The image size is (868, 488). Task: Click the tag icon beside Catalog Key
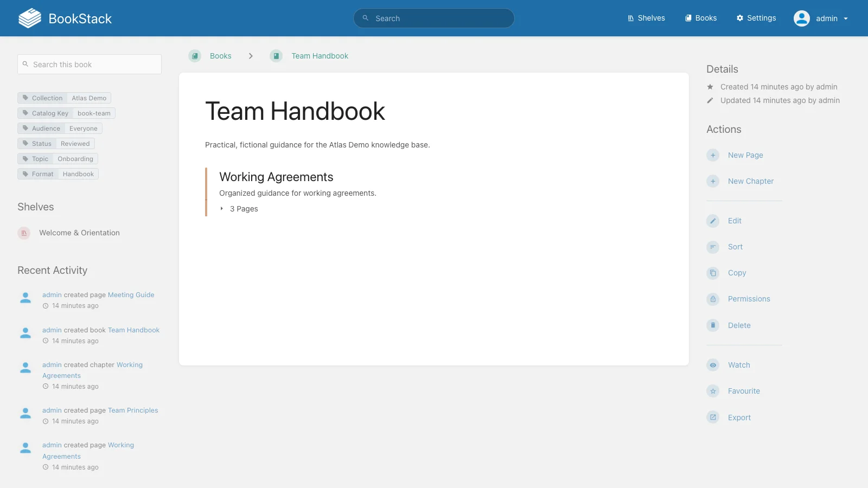tap(25, 113)
